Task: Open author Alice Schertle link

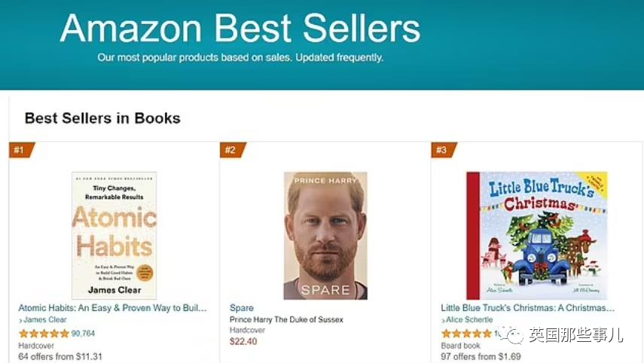Action: pos(469,320)
